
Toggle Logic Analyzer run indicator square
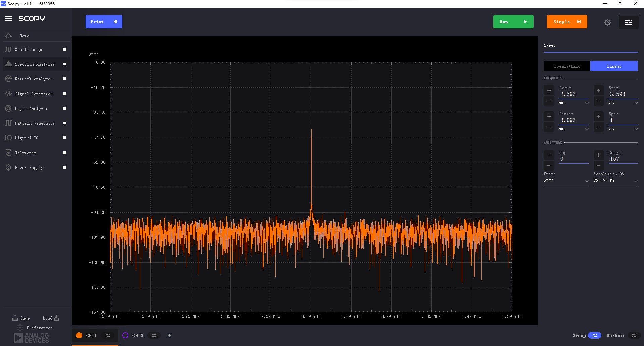click(x=65, y=108)
